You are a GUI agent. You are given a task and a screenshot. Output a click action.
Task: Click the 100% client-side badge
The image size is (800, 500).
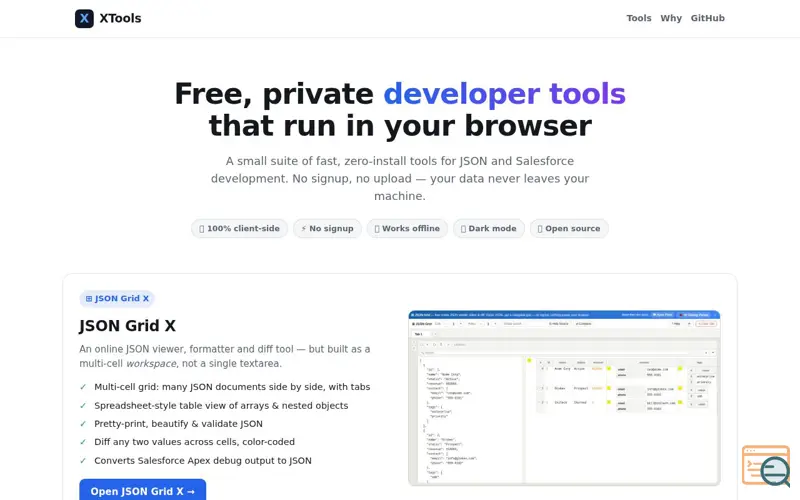pyautogui.click(x=239, y=229)
